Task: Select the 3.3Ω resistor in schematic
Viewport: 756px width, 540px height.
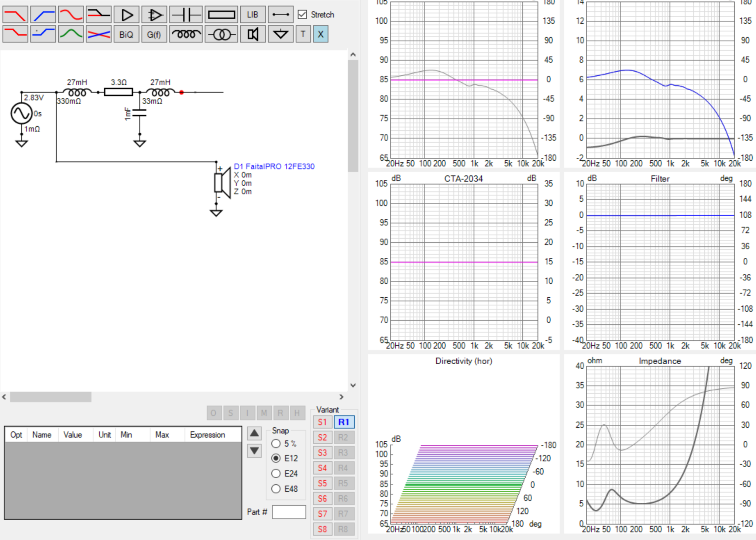Action: point(118,92)
